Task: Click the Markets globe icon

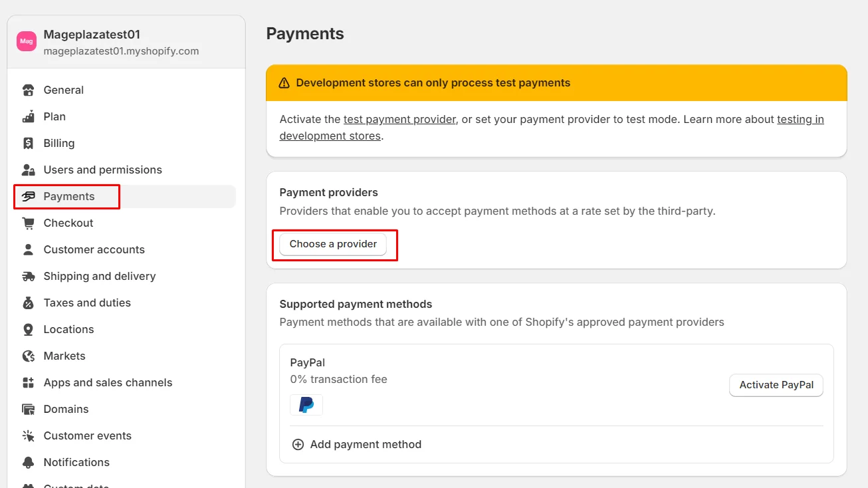Action: [28, 356]
